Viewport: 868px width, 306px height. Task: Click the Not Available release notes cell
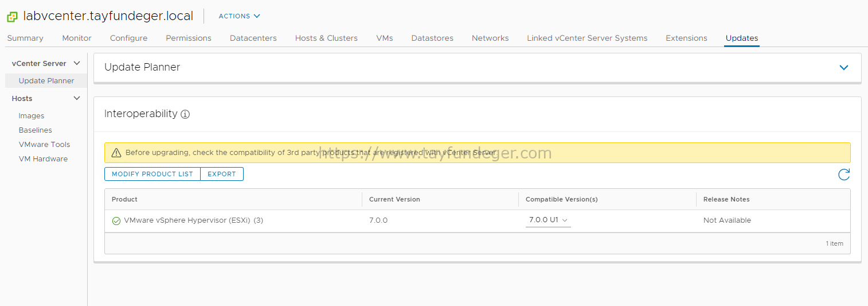click(x=727, y=220)
